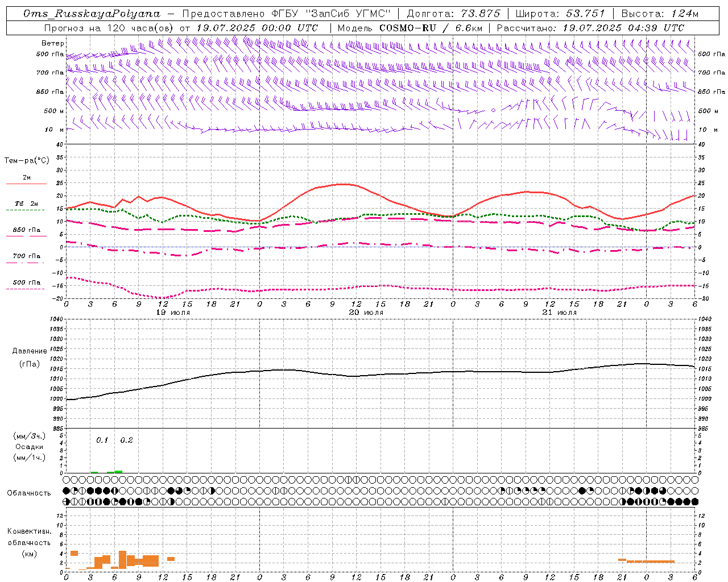Click the text Прогноз на 120 часа(ов)
This screenshot has height=582, width=728.
tap(109, 28)
